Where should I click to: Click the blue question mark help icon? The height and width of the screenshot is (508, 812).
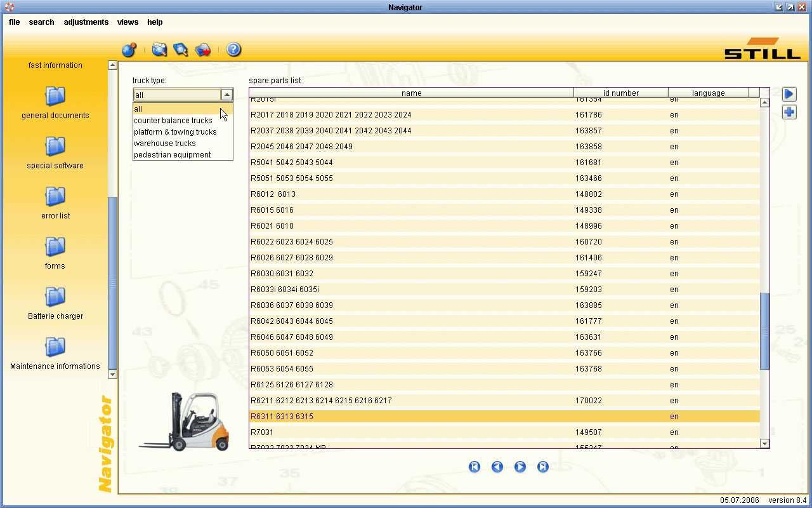click(233, 50)
